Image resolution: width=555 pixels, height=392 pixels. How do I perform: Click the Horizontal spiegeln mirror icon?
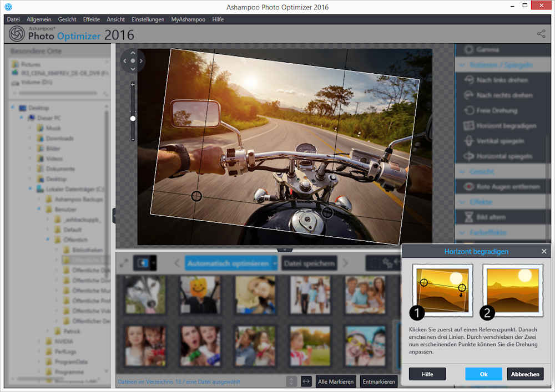pos(468,156)
